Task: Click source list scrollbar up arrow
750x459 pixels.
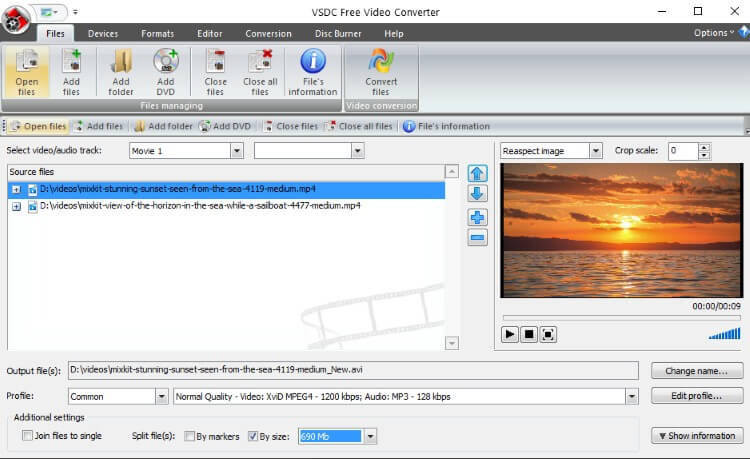Action: 452,171
